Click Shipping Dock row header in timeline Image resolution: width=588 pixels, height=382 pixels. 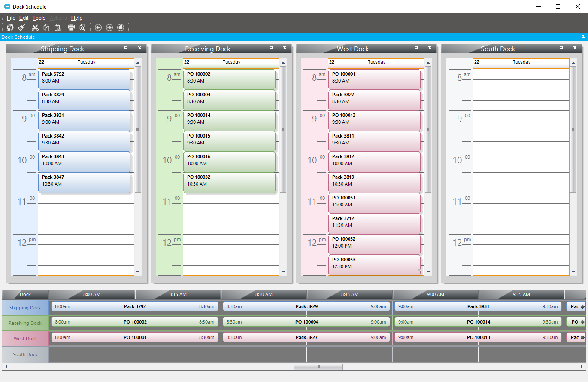pos(25,308)
